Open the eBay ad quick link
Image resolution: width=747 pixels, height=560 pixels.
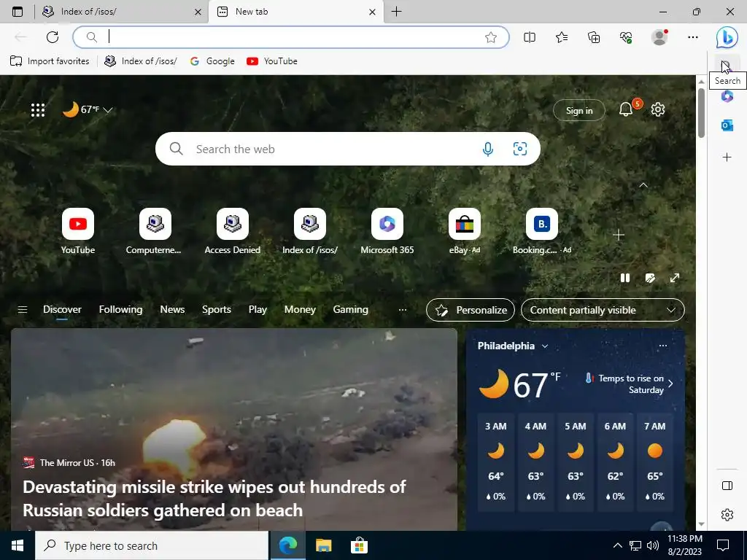click(465, 231)
